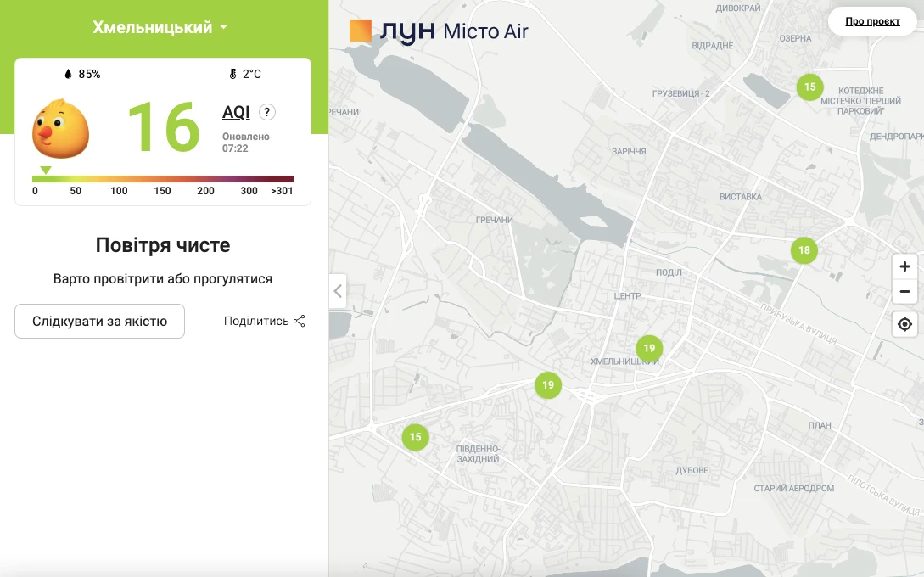Open the Про проект page
Image resolution: width=924 pixels, height=577 pixels.
click(x=872, y=21)
